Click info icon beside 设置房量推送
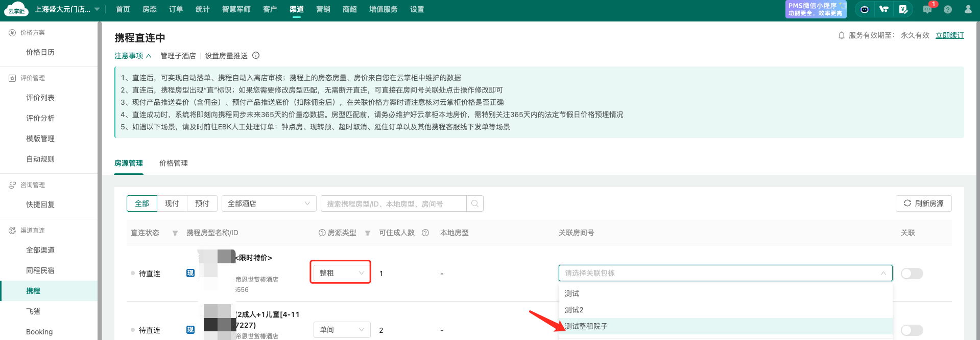Image resolution: width=980 pixels, height=340 pixels. point(256,56)
